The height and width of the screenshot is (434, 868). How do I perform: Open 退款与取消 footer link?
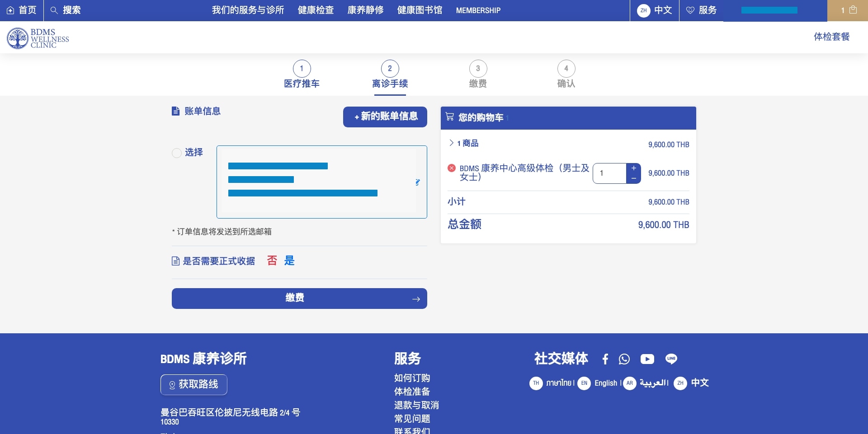(416, 405)
